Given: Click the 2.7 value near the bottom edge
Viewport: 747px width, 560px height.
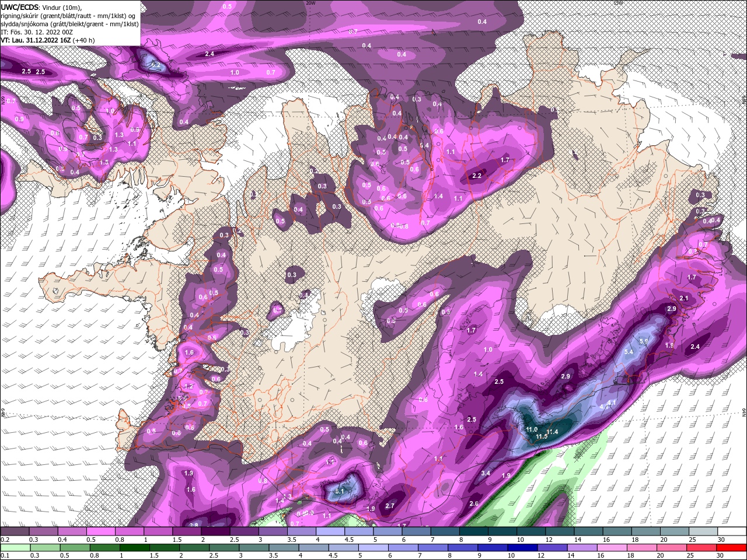Looking at the screenshot, I should pos(390,506).
